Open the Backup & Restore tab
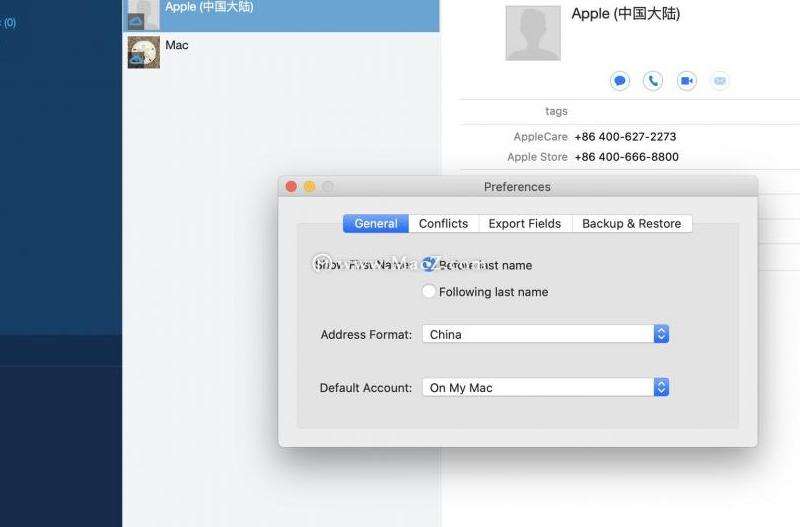The width and height of the screenshot is (800, 527). click(632, 223)
